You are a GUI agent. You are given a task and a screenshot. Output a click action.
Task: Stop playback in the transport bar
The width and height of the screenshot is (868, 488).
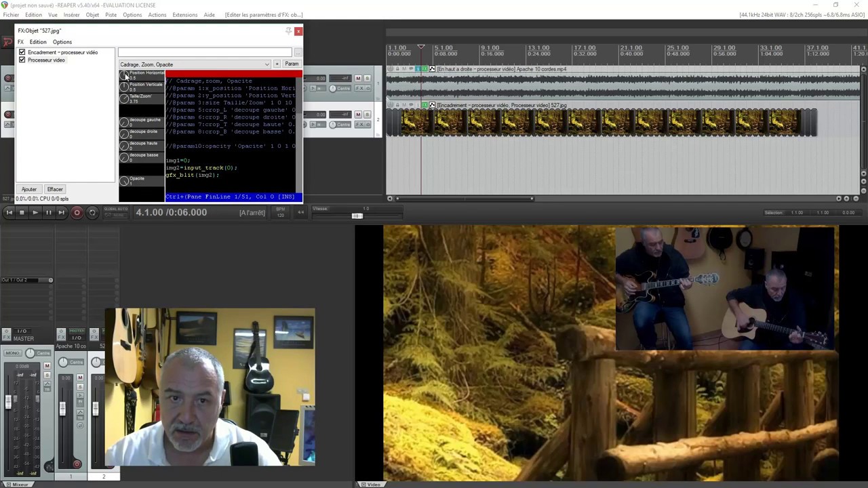click(22, 213)
